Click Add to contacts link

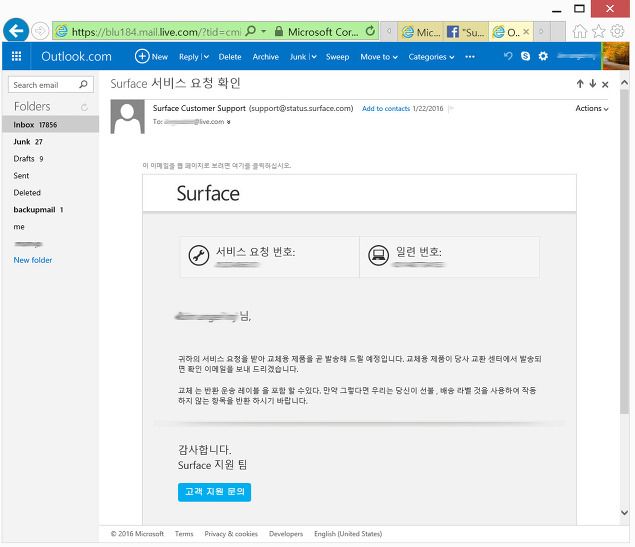point(386,109)
